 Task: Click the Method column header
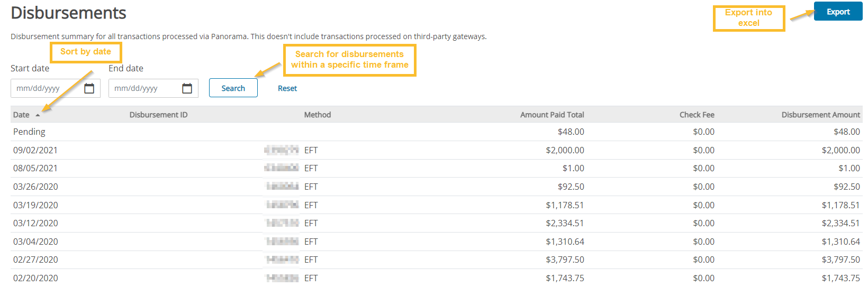pos(318,115)
